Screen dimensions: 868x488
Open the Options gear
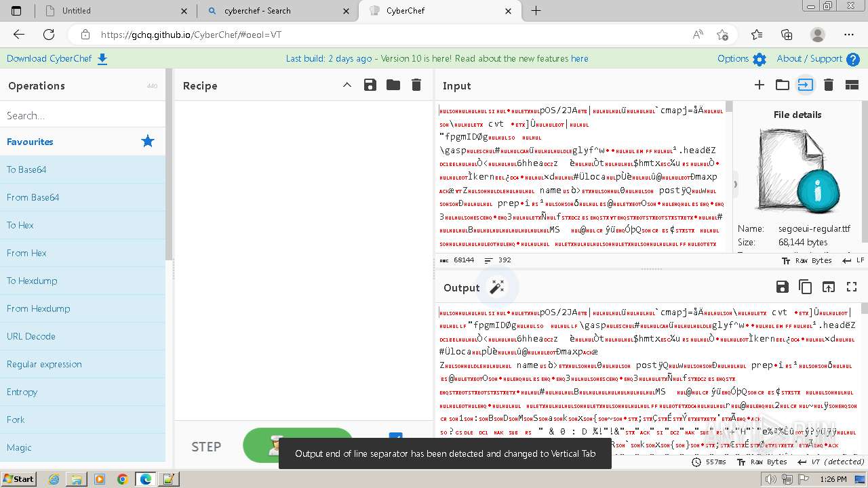tap(759, 59)
